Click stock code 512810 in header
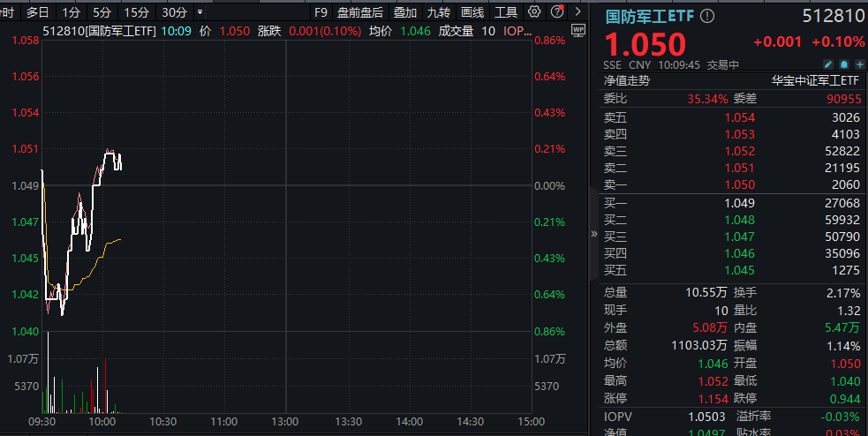The width and height of the screenshot is (868, 436). click(x=834, y=16)
